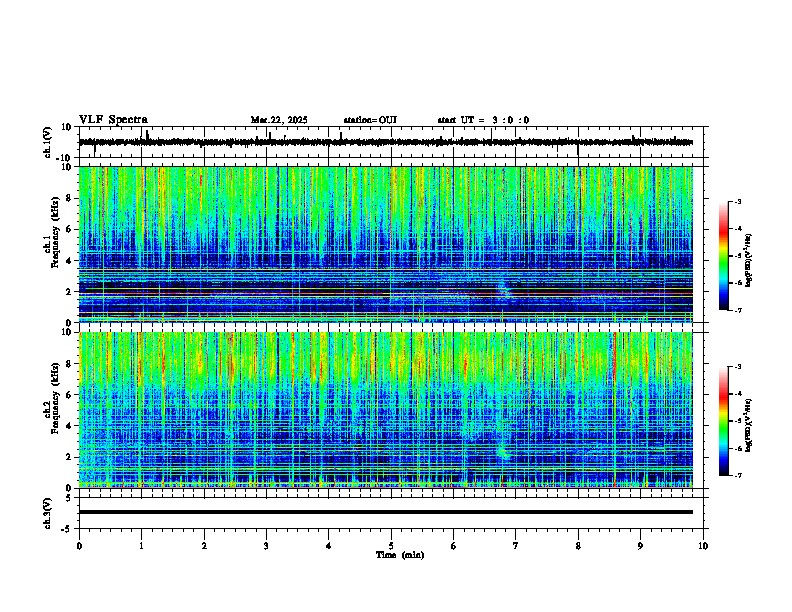Click the time axis end label "10"
The width and height of the screenshot is (792, 612).
(703, 546)
